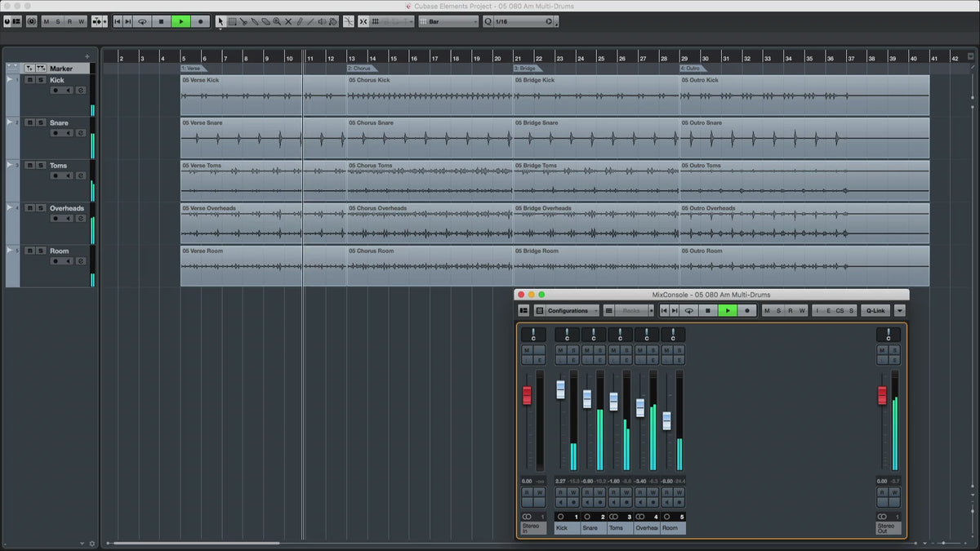Choose the Mute (X) tool
The height and width of the screenshot is (551, 980).
click(x=288, y=21)
